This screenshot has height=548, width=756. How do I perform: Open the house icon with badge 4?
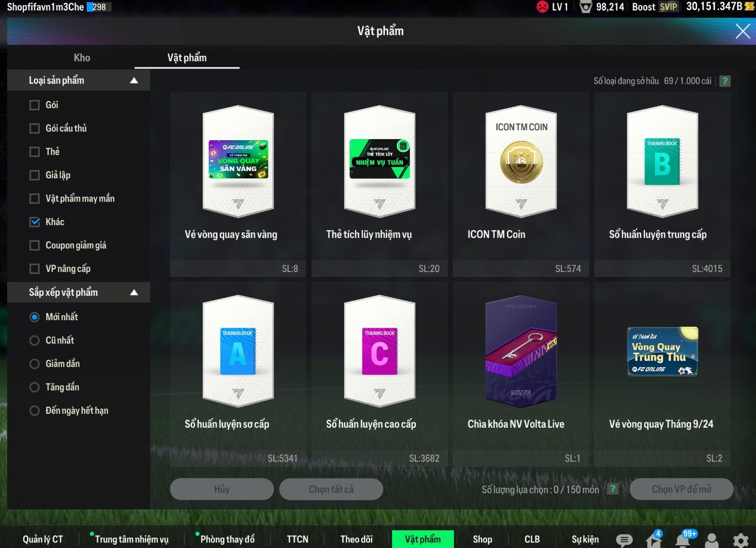[x=653, y=540]
